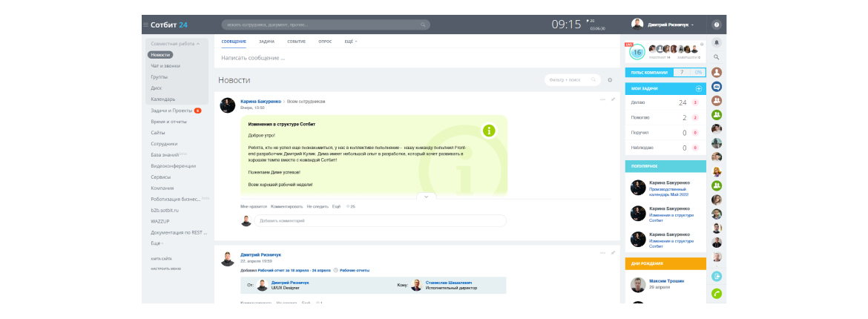
Task: Open Карта сайта link
Action: 160,259
